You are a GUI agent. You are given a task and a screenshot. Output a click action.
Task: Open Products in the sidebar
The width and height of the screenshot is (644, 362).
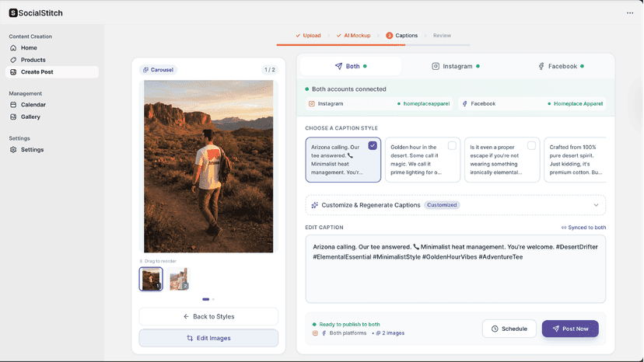tap(52, 60)
